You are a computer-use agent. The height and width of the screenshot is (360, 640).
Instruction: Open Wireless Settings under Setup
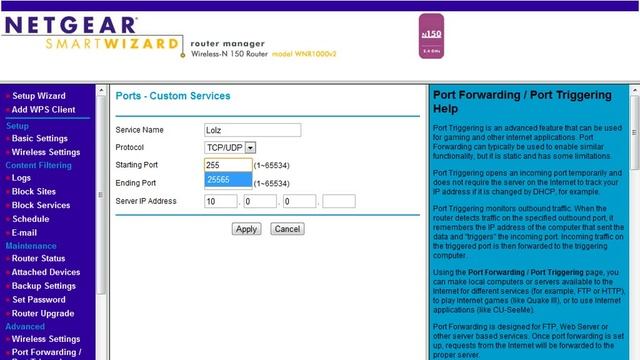point(46,152)
